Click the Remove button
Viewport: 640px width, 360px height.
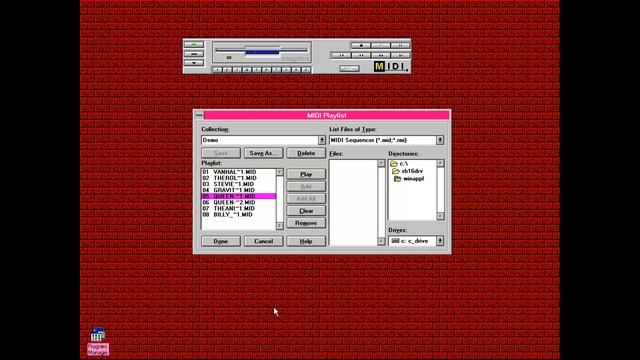pos(306,223)
